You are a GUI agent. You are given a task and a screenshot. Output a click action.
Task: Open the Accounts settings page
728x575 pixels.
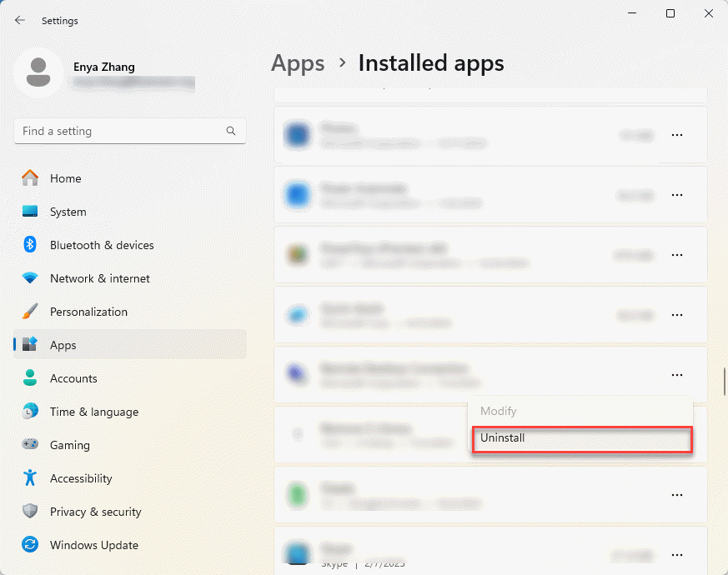tap(73, 378)
